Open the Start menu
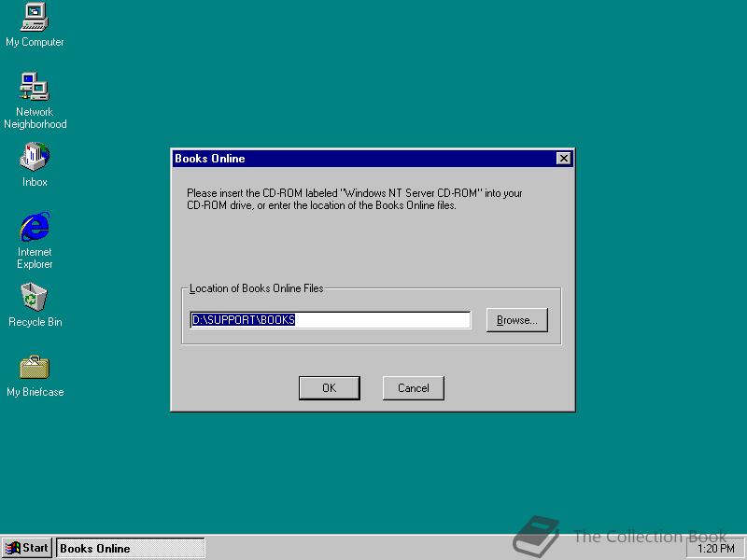 coord(27,548)
